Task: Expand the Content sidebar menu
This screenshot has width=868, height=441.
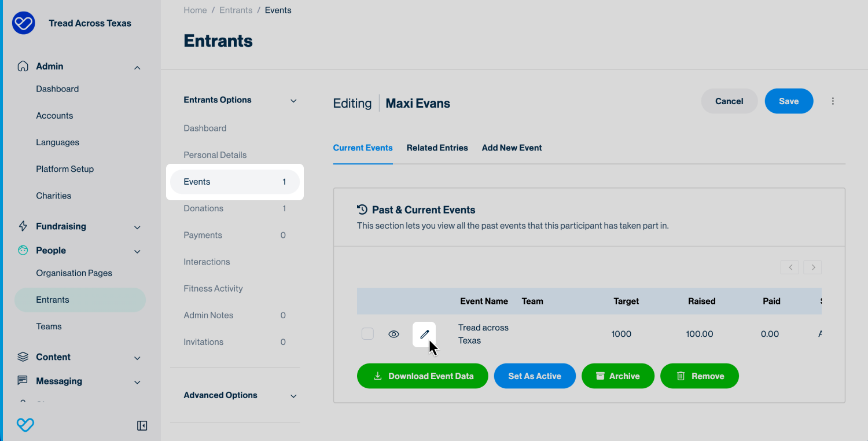Action: (137, 358)
